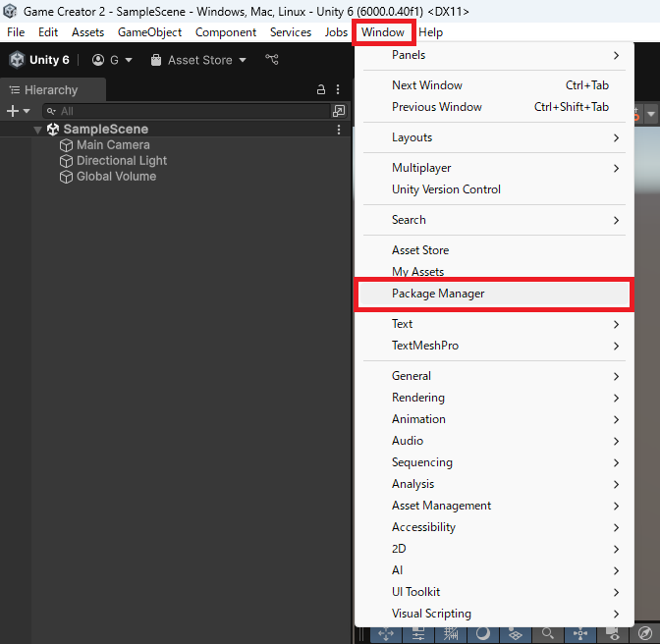Expand the Search submenu
The image size is (660, 644).
(x=494, y=220)
